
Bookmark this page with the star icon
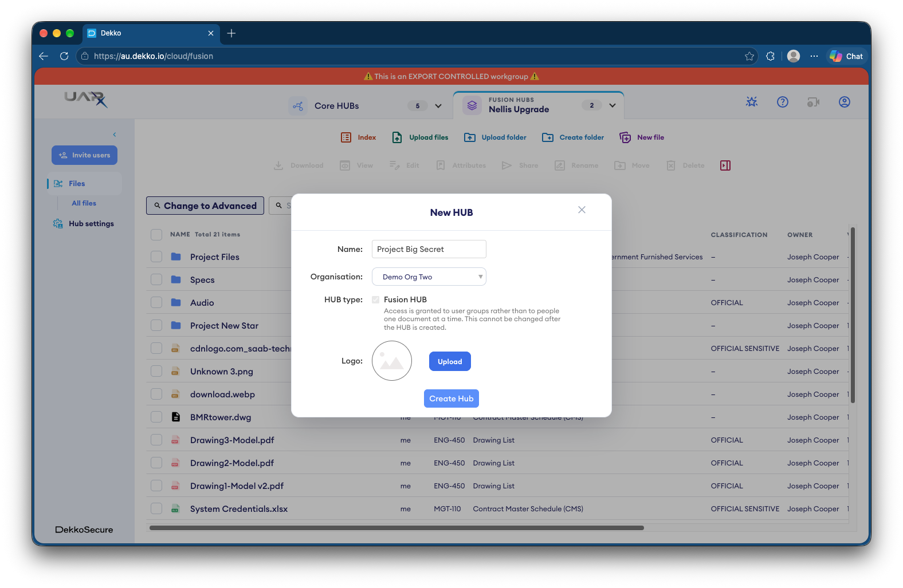749,56
